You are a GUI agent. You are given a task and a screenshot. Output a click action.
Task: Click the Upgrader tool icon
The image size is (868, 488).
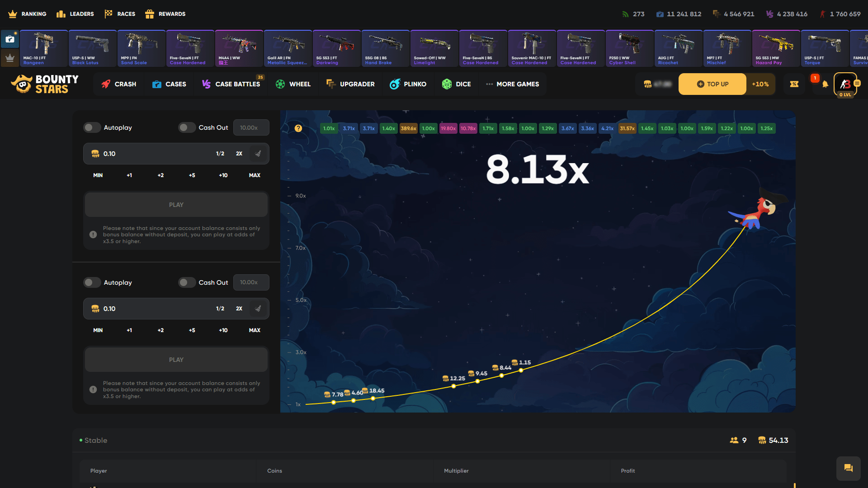point(330,84)
